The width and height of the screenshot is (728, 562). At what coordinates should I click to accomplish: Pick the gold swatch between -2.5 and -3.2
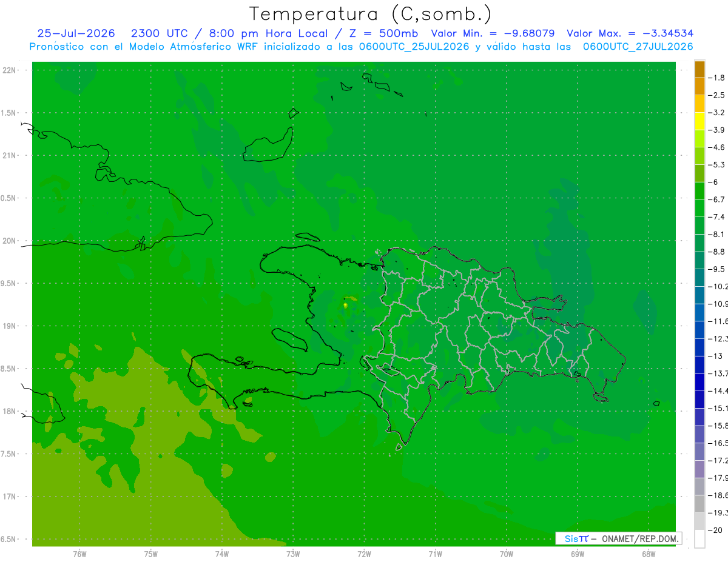pos(699,104)
